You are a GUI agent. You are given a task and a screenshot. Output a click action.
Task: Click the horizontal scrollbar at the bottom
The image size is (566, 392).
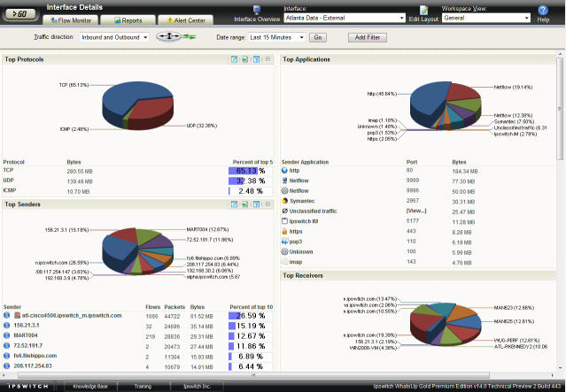tap(253, 375)
